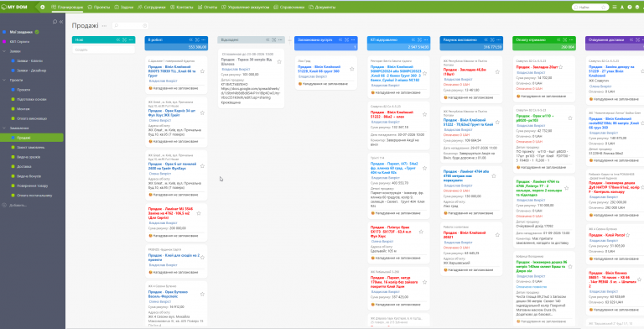Open Управление аккаунтом in top menu
This screenshot has height=329, width=644.
(246, 7)
